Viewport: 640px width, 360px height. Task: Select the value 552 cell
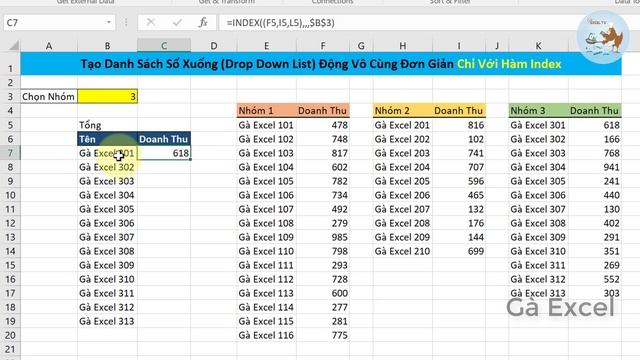coord(595,279)
